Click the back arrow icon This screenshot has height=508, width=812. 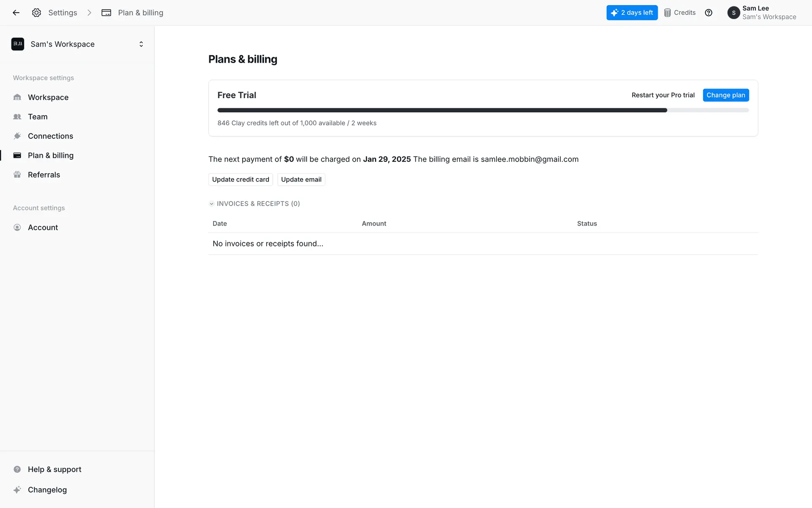tap(16, 13)
